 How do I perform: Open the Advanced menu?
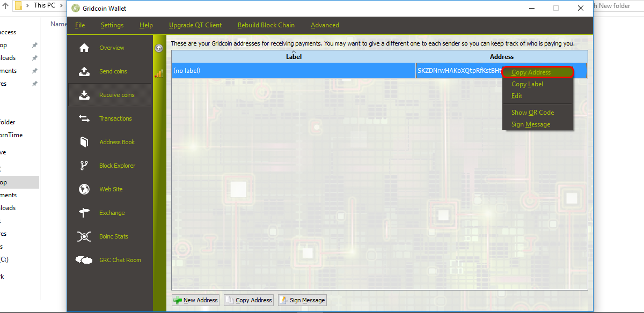tap(325, 25)
